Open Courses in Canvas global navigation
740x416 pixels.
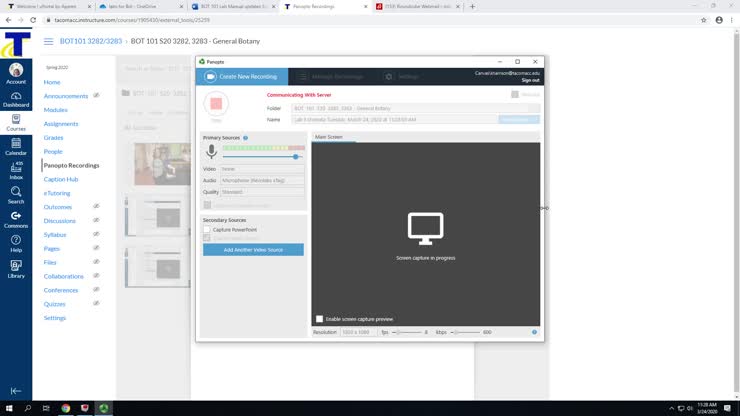(x=16, y=123)
